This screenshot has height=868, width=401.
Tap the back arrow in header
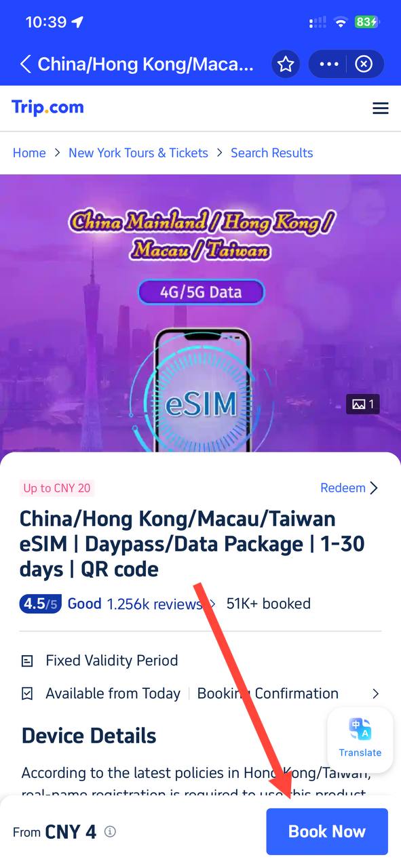coord(25,64)
